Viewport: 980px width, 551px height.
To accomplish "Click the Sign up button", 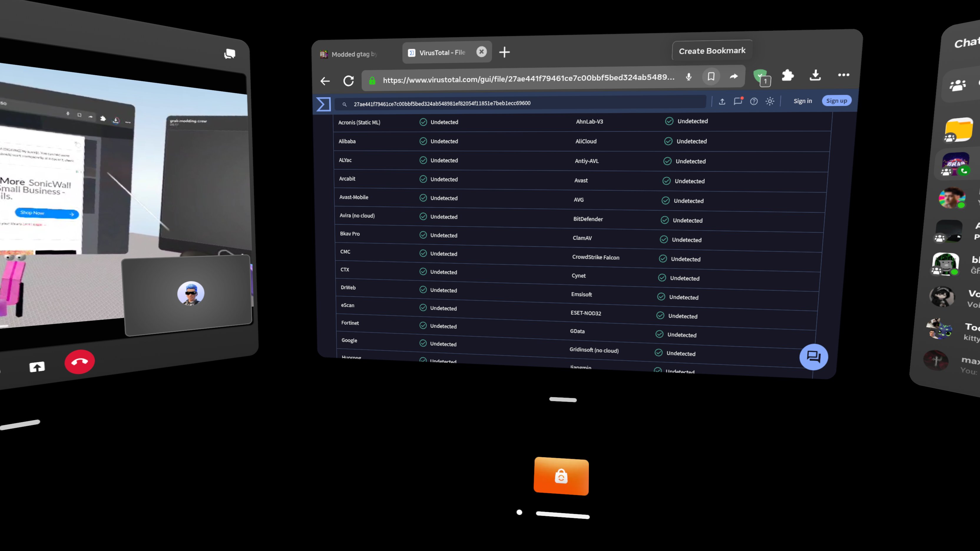I will [837, 100].
